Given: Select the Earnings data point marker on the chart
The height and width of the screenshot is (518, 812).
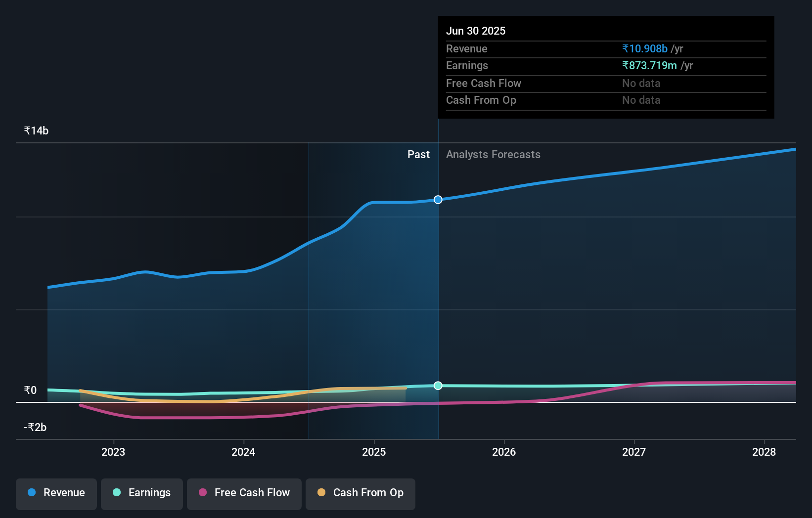Looking at the screenshot, I should (x=438, y=386).
